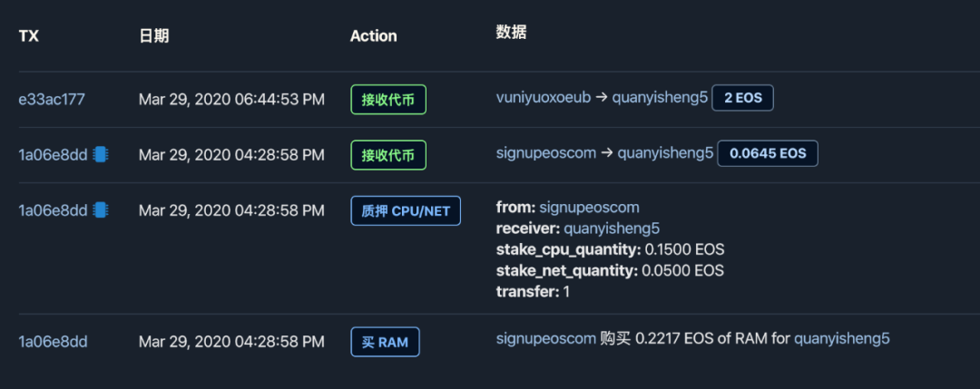Click the 2 EOS amount badge
The image size is (980, 389).
pyautogui.click(x=742, y=98)
